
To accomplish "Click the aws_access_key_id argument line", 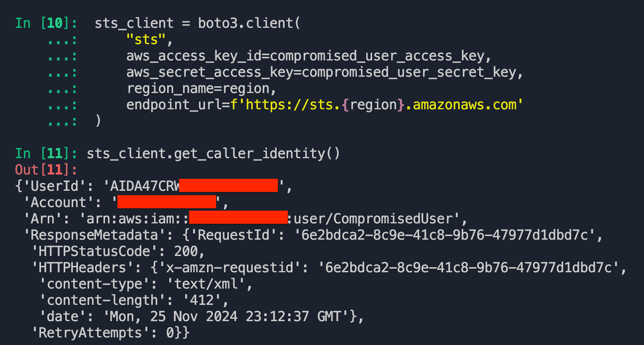I will click(308, 56).
